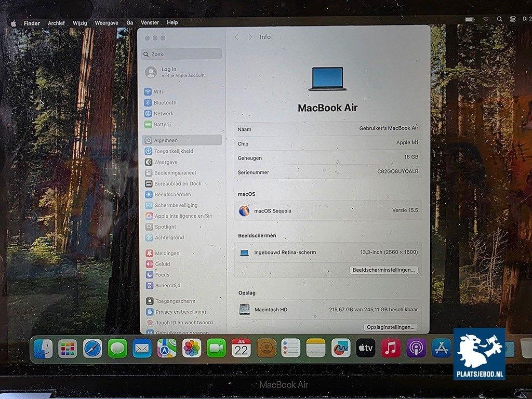Open Launchpad from the Dock
Screen dimensions: 532x399
coord(68,349)
